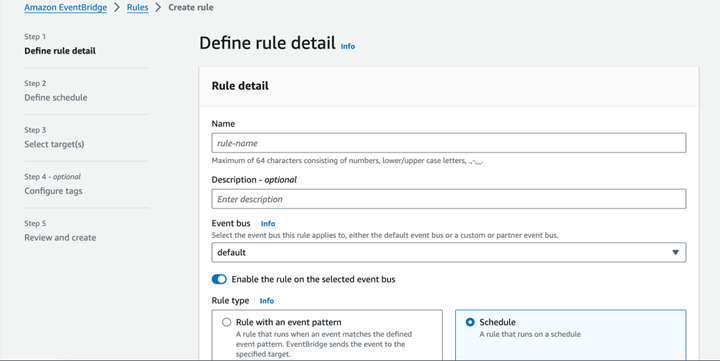Click the Create rule breadcrumb text

tap(191, 7)
